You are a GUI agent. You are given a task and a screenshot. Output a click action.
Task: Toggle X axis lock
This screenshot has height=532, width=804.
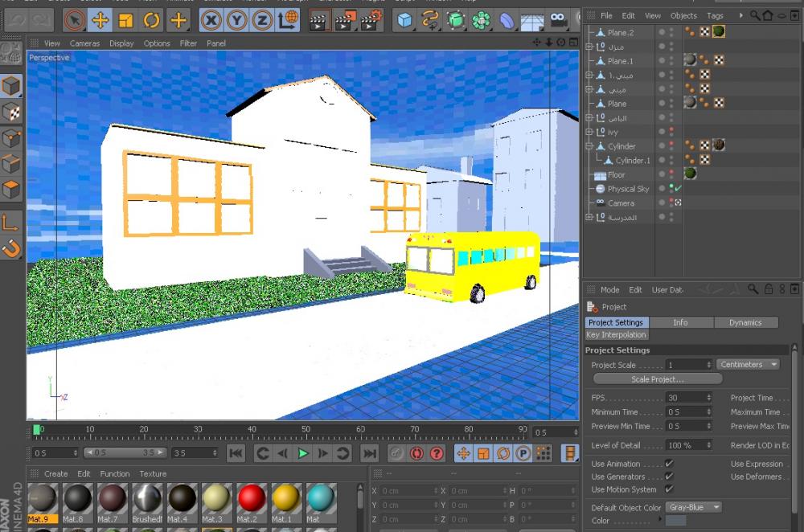pyautogui.click(x=211, y=21)
